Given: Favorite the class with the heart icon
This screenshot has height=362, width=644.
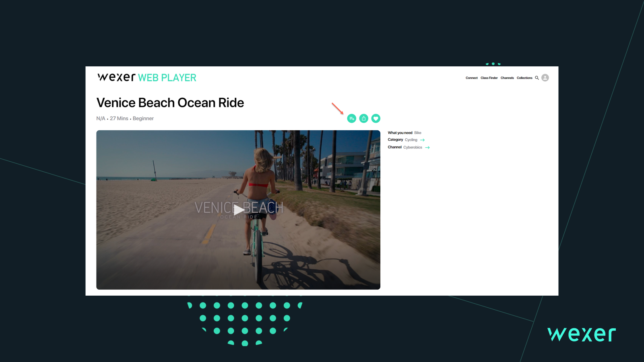Looking at the screenshot, I should 376,118.
